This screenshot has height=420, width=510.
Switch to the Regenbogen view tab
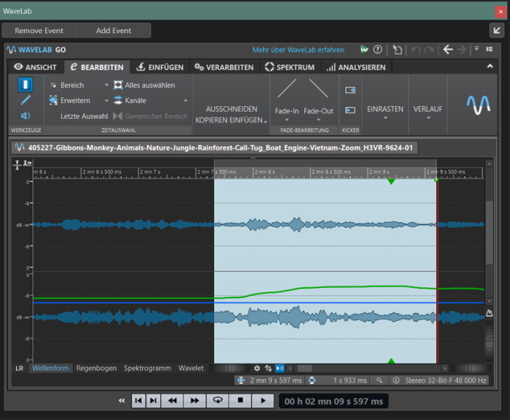coord(96,368)
